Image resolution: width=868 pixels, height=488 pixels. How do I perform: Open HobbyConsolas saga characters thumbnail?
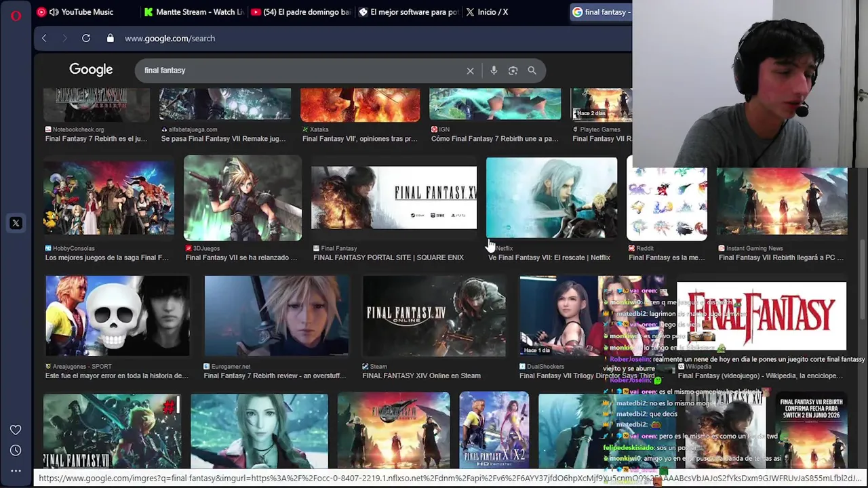109,199
